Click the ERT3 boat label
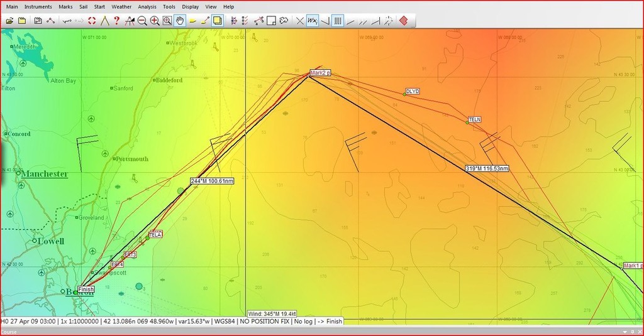Screen dimensions: 644x336 click(x=130, y=254)
